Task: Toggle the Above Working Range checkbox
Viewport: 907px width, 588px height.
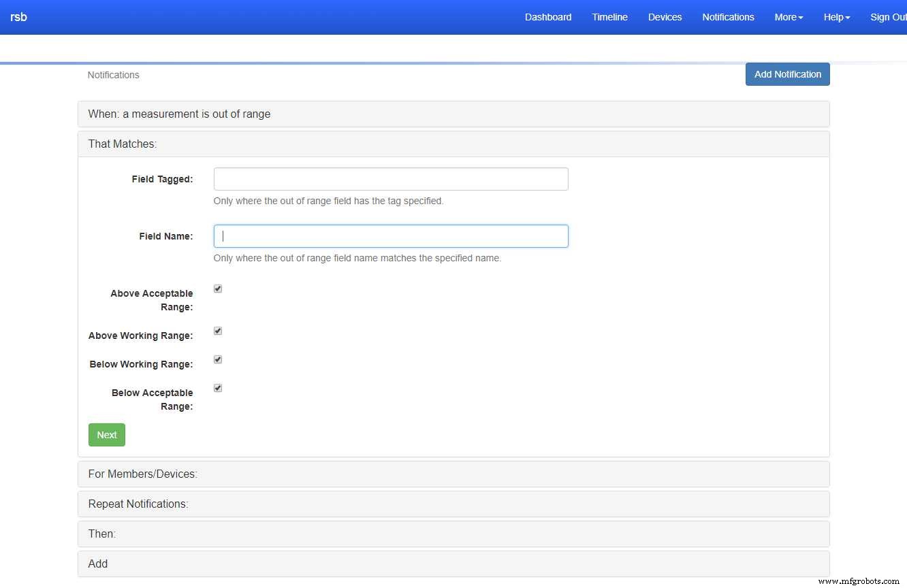Action: coord(218,331)
